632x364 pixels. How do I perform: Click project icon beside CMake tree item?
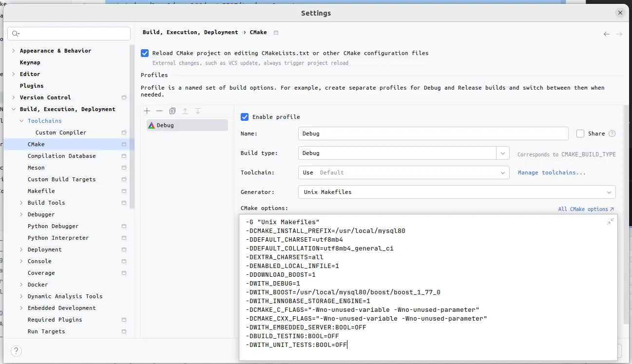click(x=124, y=144)
